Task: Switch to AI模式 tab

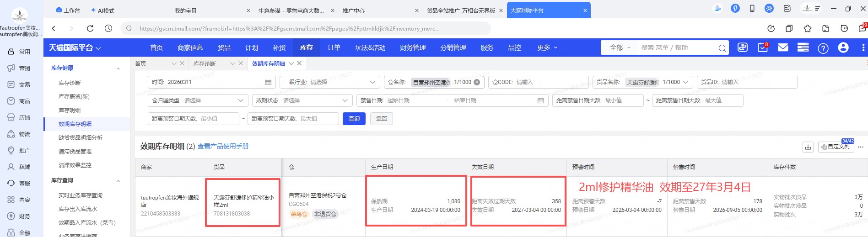Action: pyautogui.click(x=102, y=10)
